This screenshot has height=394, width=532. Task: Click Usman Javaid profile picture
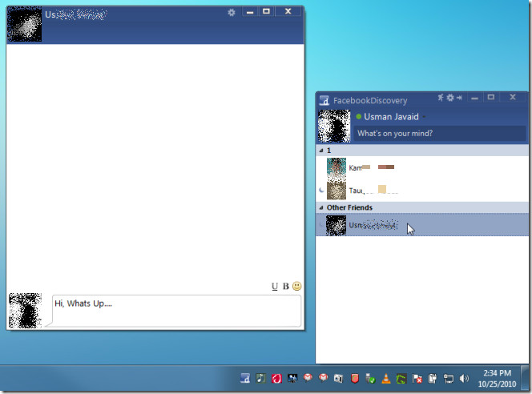(x=334, y=126)
